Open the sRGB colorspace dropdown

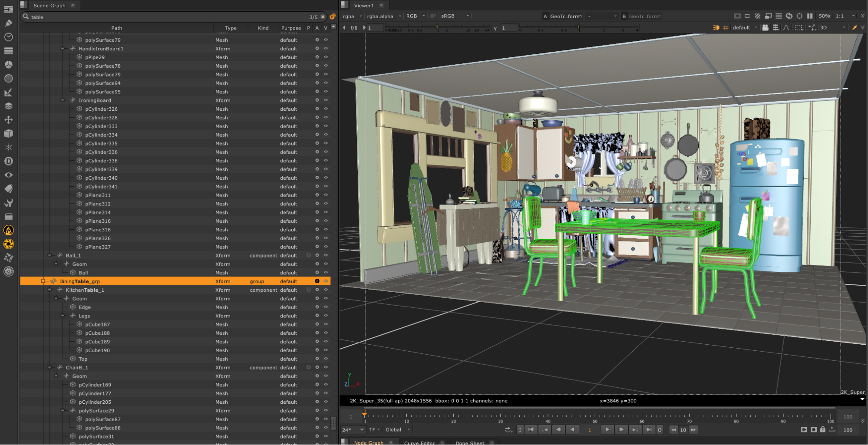tap(455, 16)
